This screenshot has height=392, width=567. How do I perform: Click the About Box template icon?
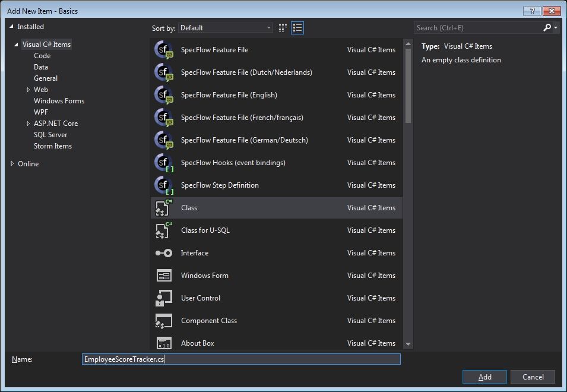pos(164,343)
